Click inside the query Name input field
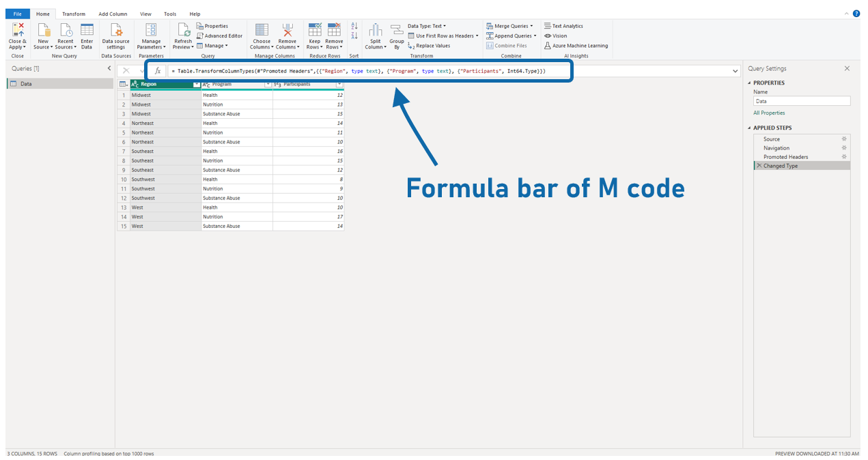868x460 pixels. click(801, 101)
